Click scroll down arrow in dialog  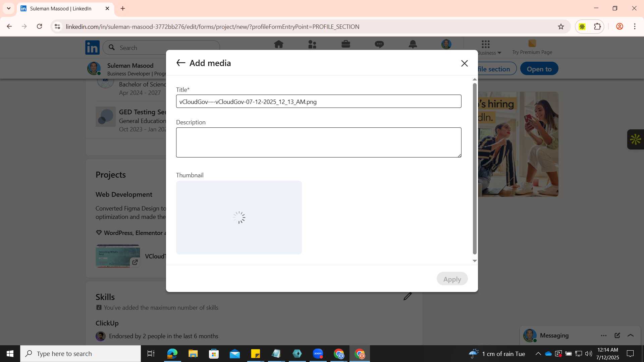tap(475, 261)
